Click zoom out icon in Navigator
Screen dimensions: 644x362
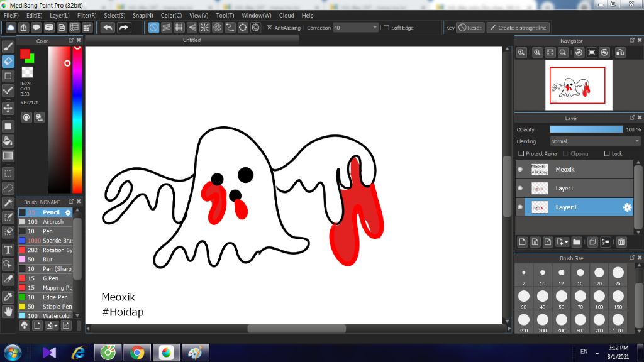click(563, 53)
